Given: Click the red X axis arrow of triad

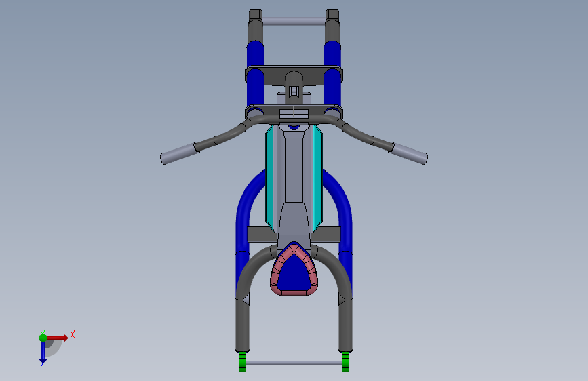Looking at the screenshot, I should point(58,338).
